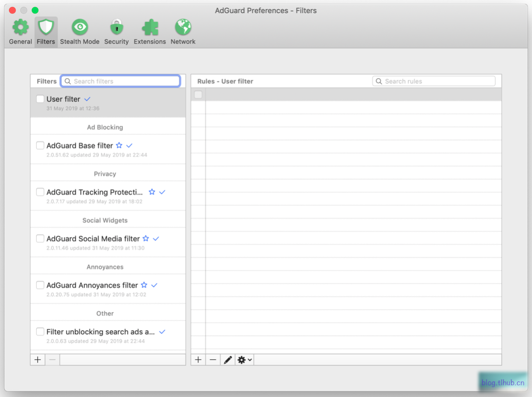
Task: Switch to the Filters tab label
Action: (46, 42)
